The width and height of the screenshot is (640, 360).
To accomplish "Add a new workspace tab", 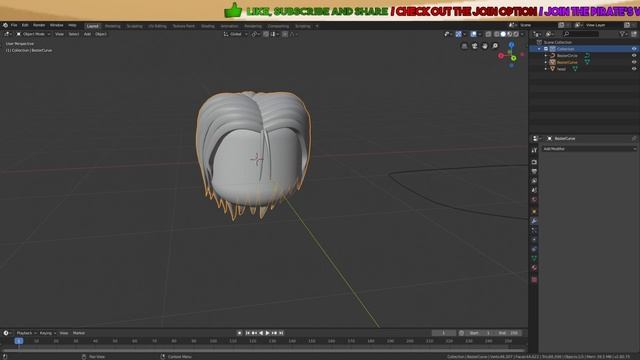I will (x=317, y=26).
